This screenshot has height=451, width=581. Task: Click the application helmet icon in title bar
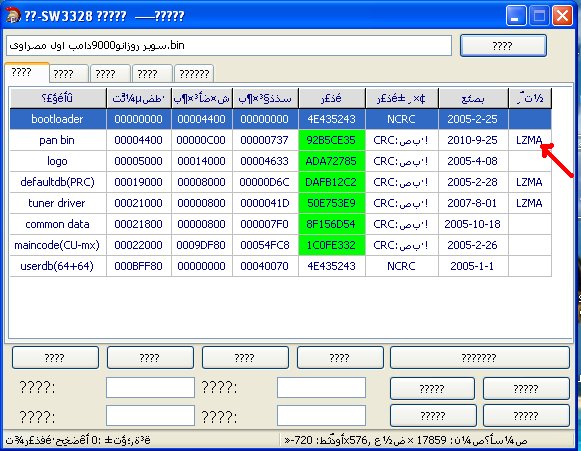[12, 15]
